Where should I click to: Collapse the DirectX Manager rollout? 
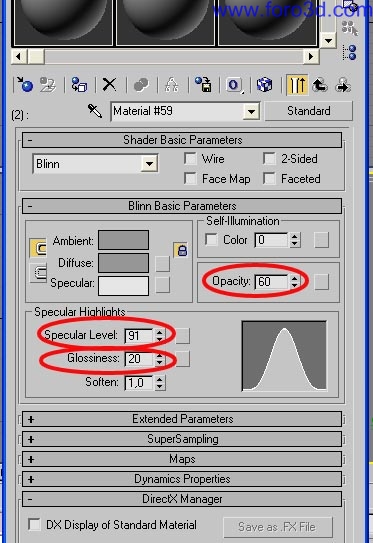pyautogui.click(x=182, y=499)
